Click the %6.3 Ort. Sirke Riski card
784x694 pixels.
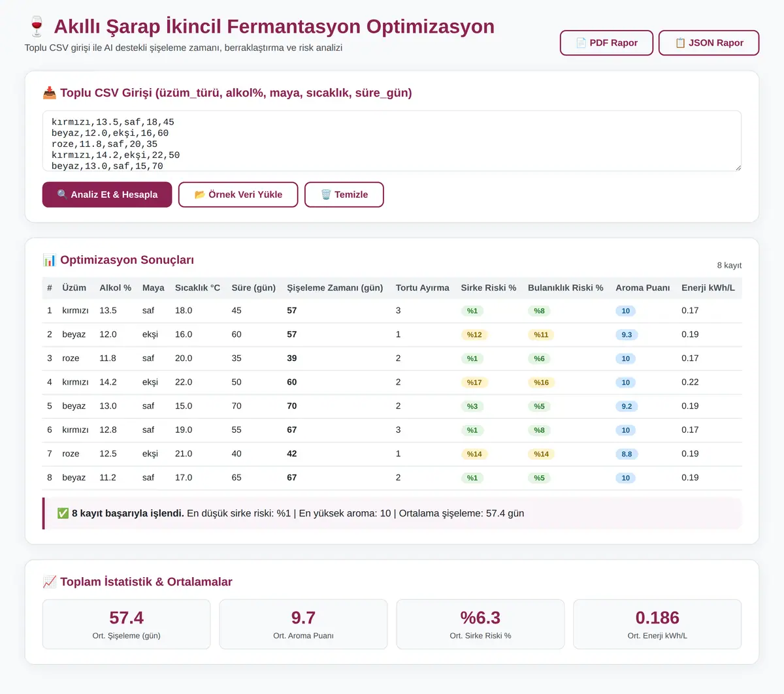480,624
